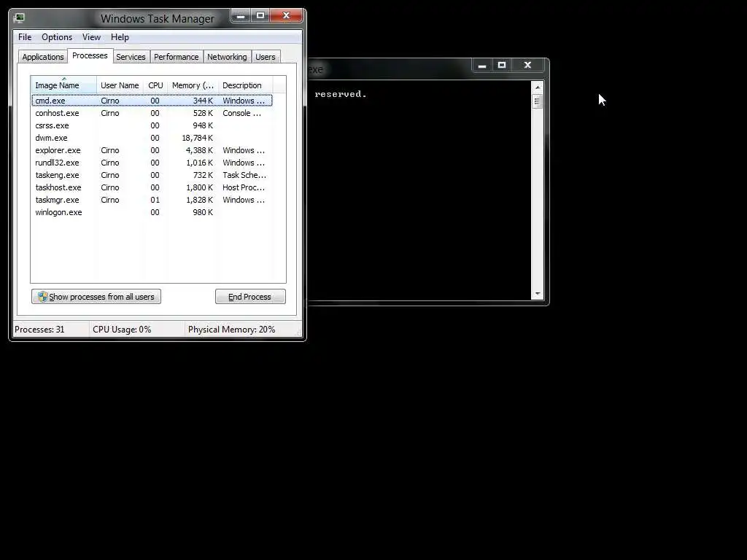747x560 pixels.
Task: Switch to the Services tab
Action: (131, 57)
